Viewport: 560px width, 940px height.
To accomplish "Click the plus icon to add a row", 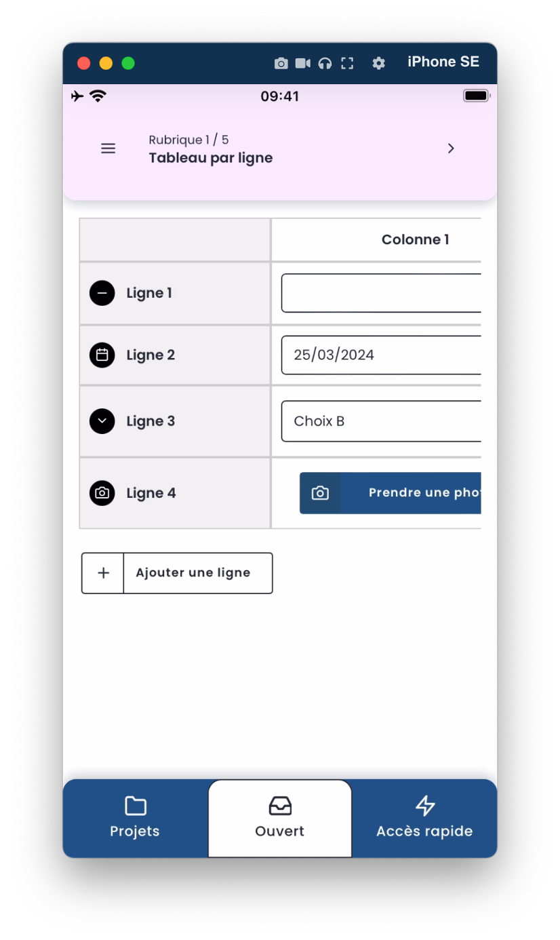I will [103, 573].
